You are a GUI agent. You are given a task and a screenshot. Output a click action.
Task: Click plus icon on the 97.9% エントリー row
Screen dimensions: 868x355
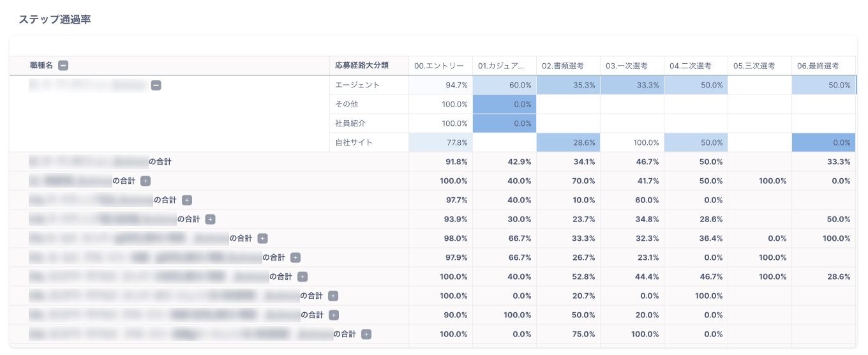click(295, 257)
